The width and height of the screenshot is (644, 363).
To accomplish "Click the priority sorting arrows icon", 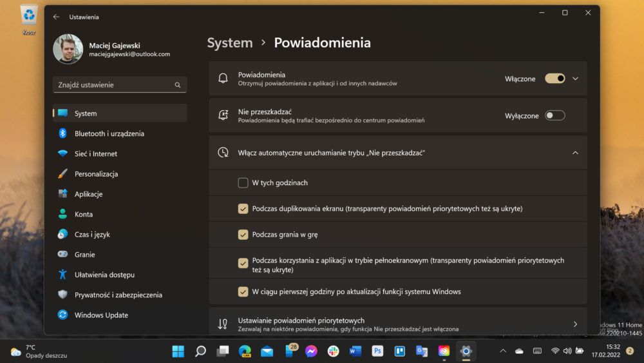I will pos(223,324).
